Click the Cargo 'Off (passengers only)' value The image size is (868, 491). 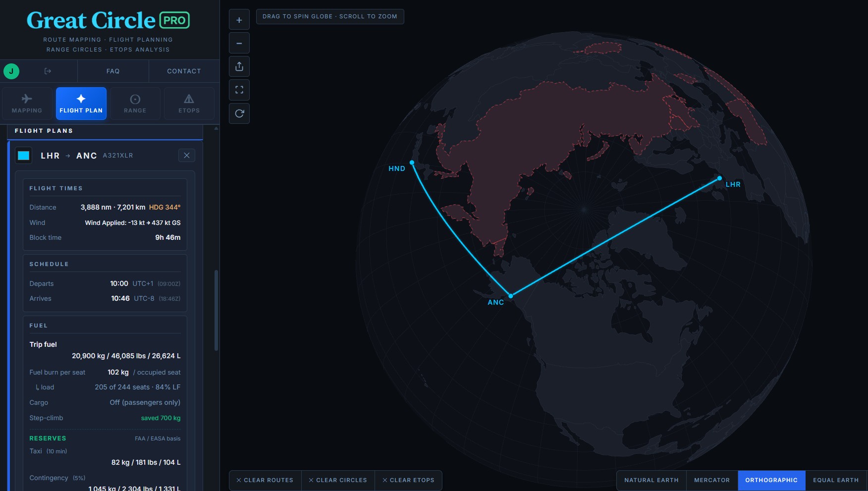[x=145, y=403]
